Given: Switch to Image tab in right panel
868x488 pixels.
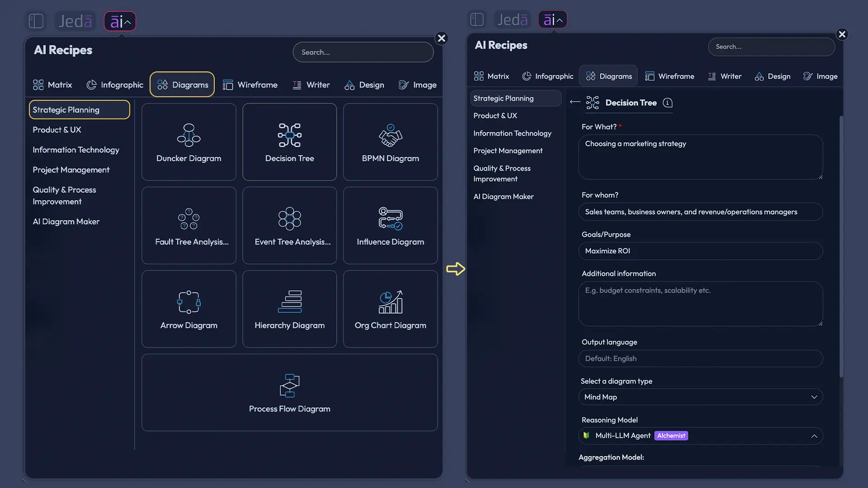Looking at the screenshot, I should pos(821,76).
